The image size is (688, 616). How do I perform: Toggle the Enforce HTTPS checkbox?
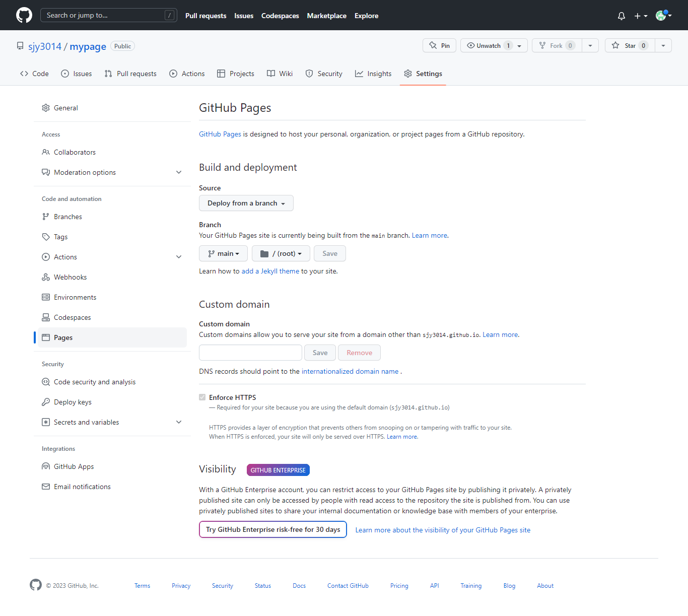click(202, 397)
